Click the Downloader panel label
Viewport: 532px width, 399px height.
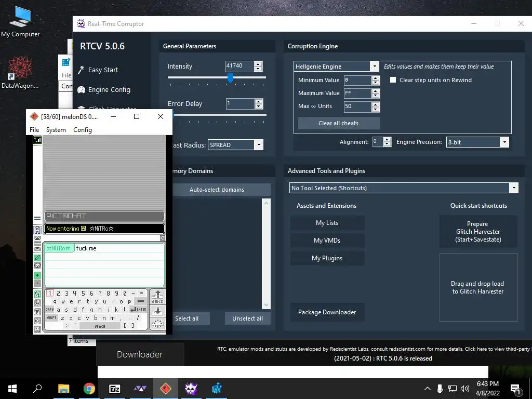pos(139,354)
